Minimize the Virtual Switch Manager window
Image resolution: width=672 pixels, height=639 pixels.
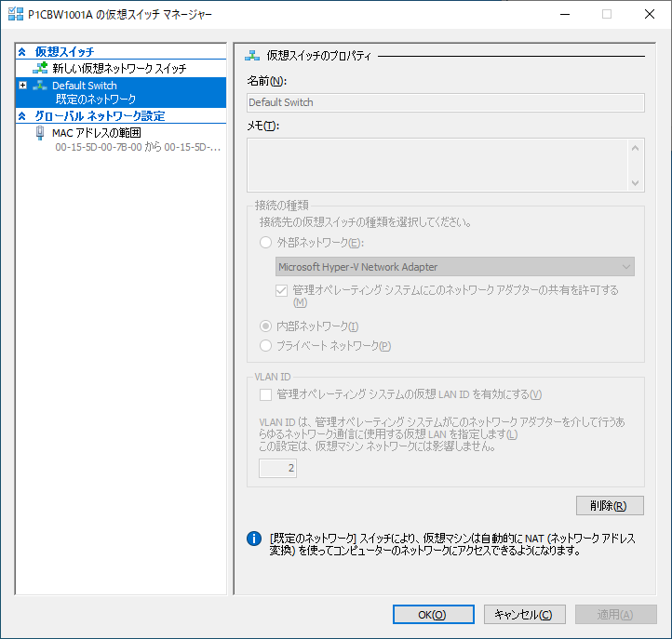click(565, 15)
